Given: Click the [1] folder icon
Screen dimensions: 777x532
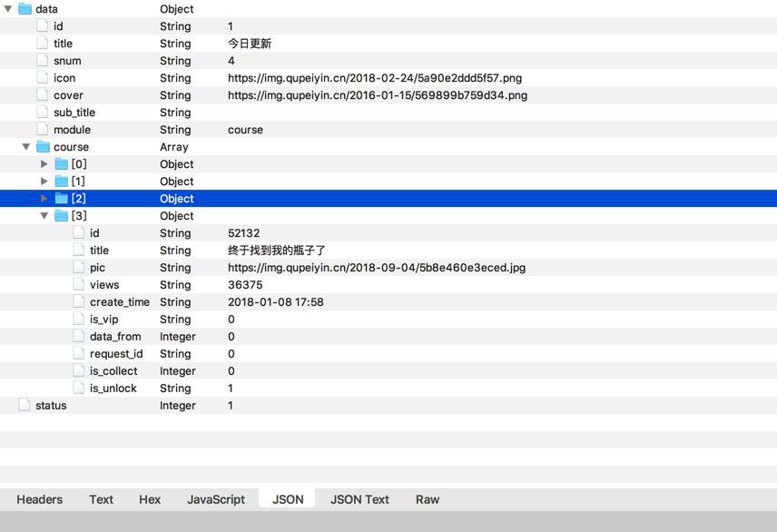Looking at the screenshot, I should click(61, 182).
